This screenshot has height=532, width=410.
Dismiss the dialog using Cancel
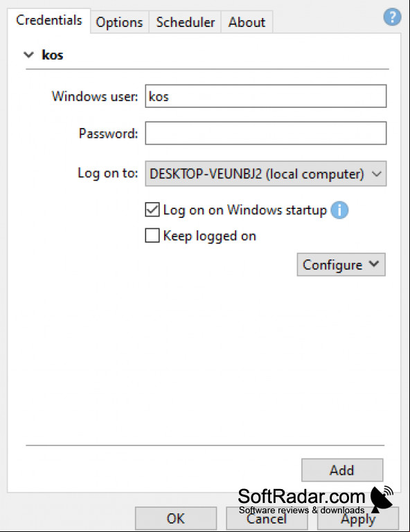pyautogui.click(x=267, y=518)
